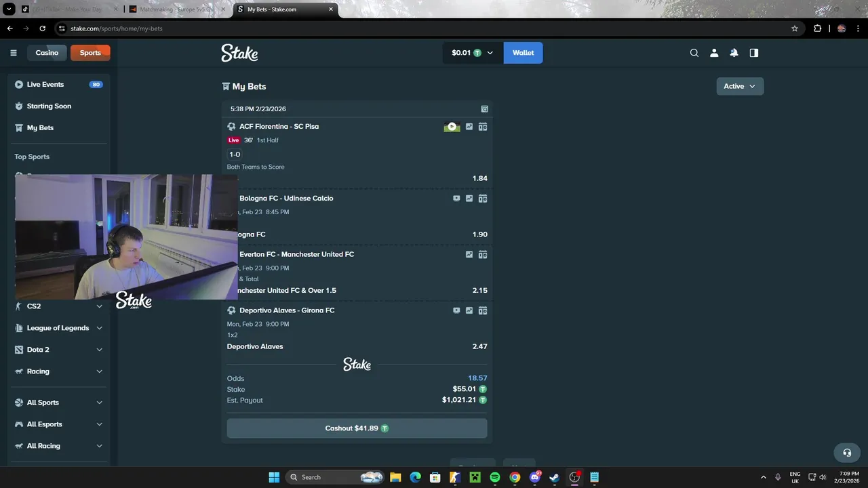Open the browser tab search dropdown

click(9, 9)
